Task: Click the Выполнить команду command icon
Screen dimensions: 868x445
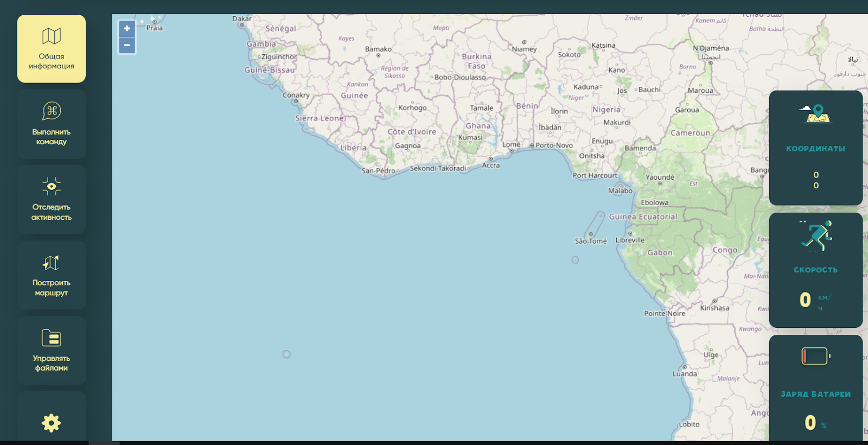Action: [52, 111]
